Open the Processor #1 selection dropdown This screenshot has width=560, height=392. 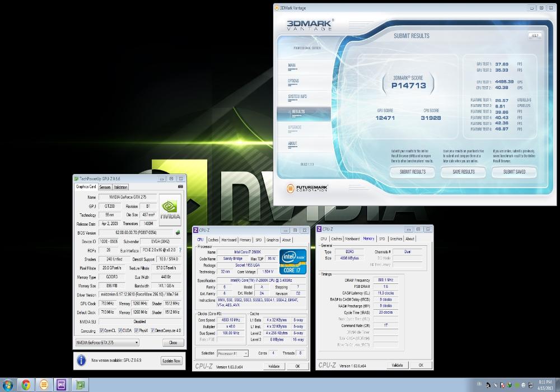pyautogui.click(x=232, y=353)
